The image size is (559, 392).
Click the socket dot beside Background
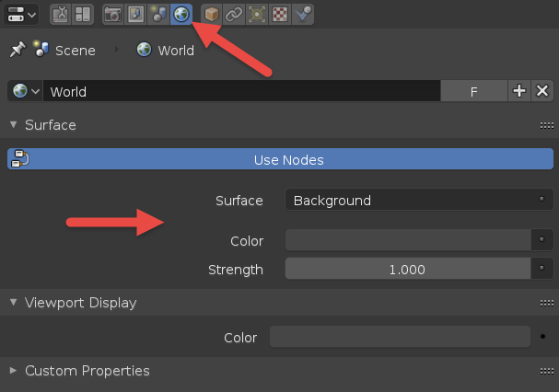pos(542,199)
